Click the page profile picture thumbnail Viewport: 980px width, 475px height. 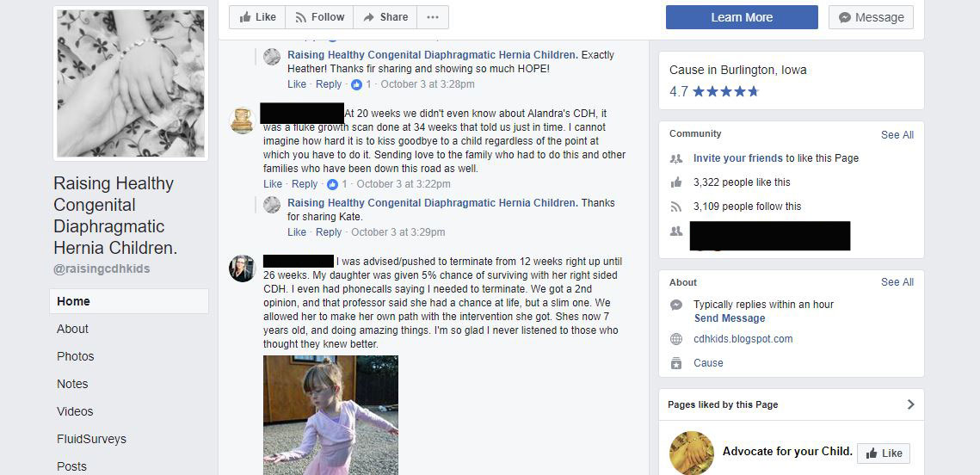131,83
